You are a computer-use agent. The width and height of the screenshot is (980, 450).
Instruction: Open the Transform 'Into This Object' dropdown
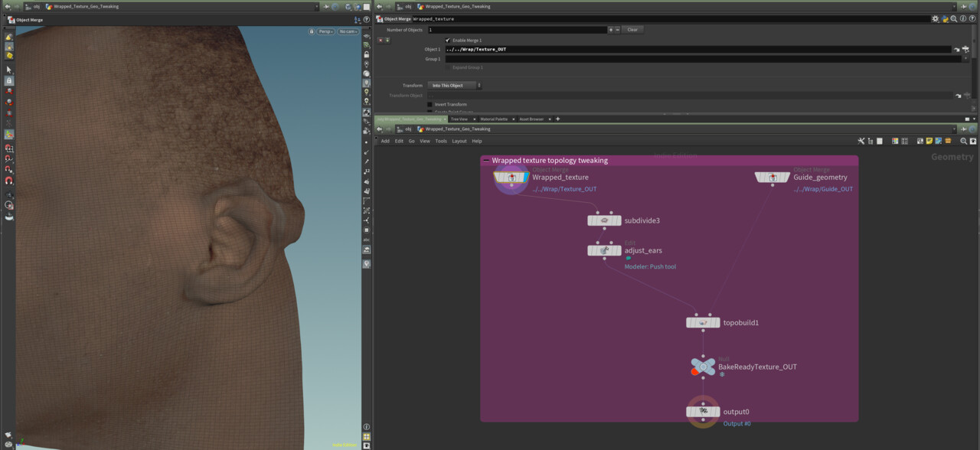pyautogui.click(x=455, y=86)
